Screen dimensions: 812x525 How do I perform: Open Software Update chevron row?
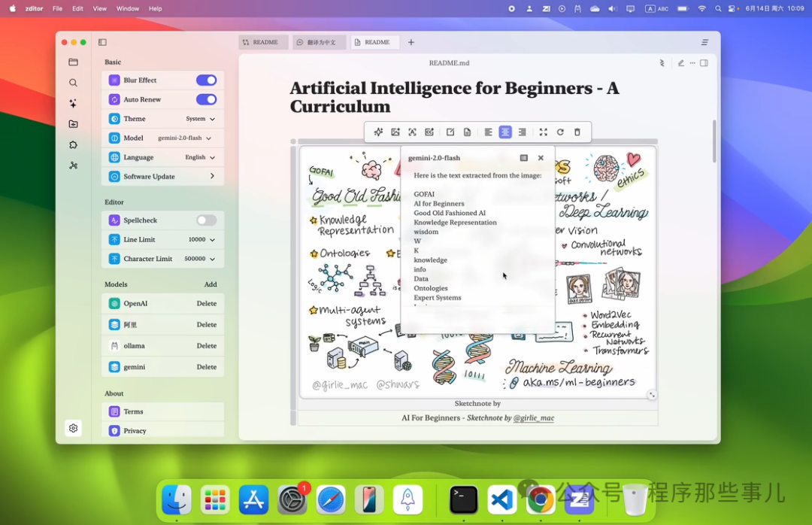click(x=162, y=176)
